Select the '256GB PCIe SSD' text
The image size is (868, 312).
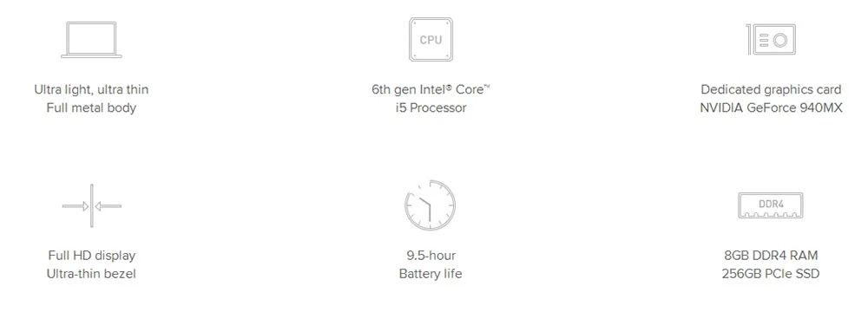(x=771, y=273)
